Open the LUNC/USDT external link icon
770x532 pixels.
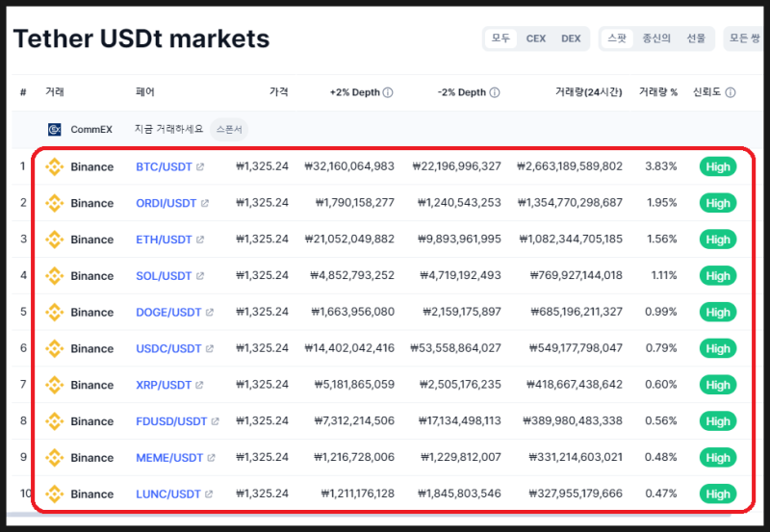209,494
